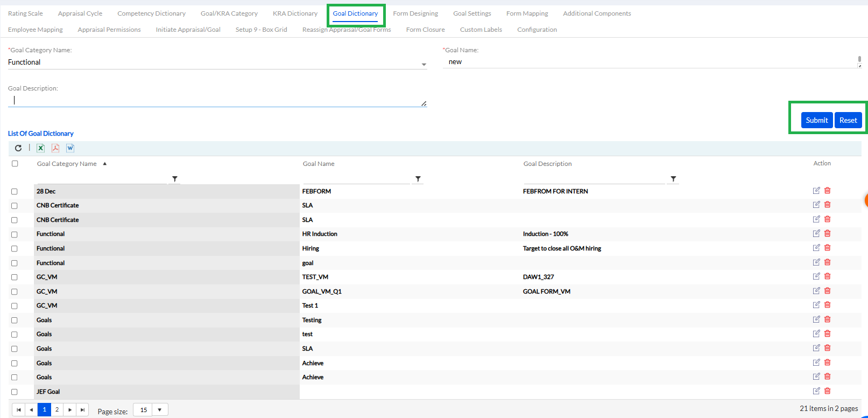Open the Page size dropdown
The image size is (868, 418).
pos(160,410)
